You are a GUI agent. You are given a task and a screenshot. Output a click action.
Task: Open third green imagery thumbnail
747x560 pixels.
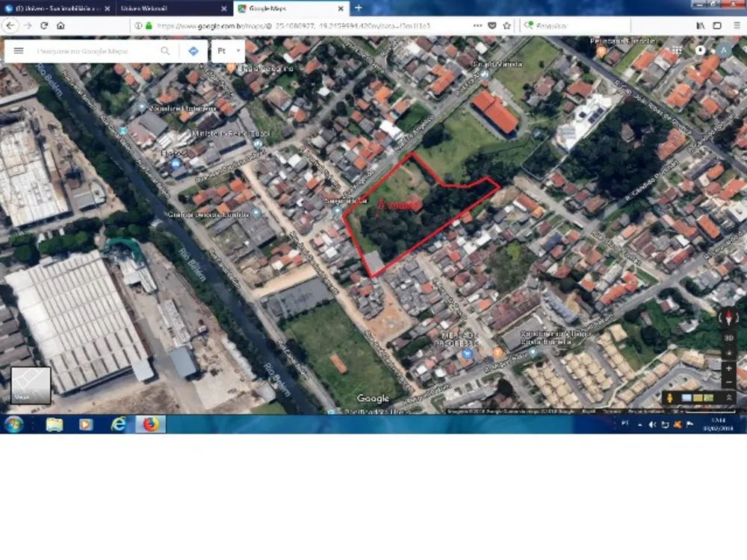708,398
